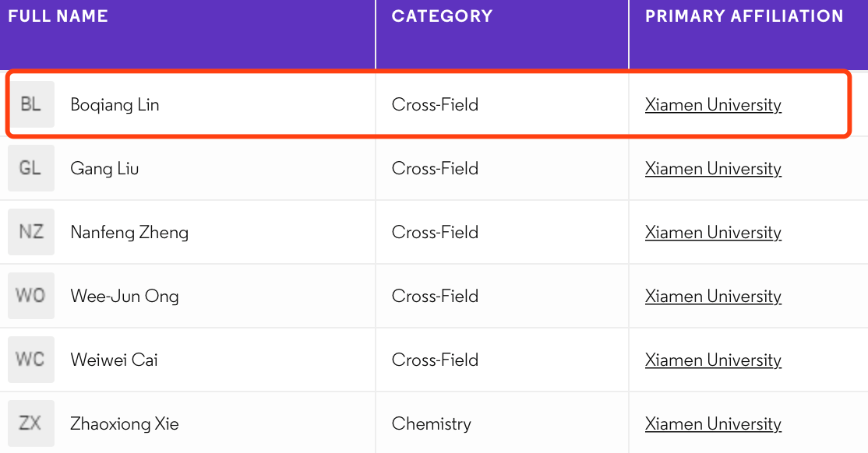Select the name Nanfeng Zheng
Viewport: 868px width, 453px height.
[129, 233]
